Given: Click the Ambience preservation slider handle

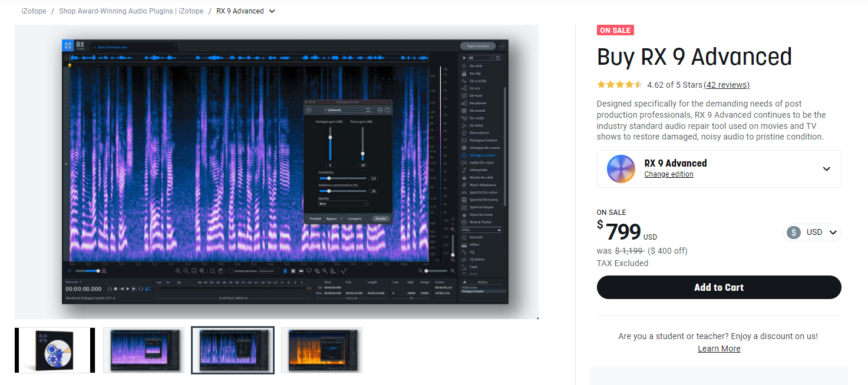Looking at the screenshot, I should pyautogui.click(x=329, y=191).
